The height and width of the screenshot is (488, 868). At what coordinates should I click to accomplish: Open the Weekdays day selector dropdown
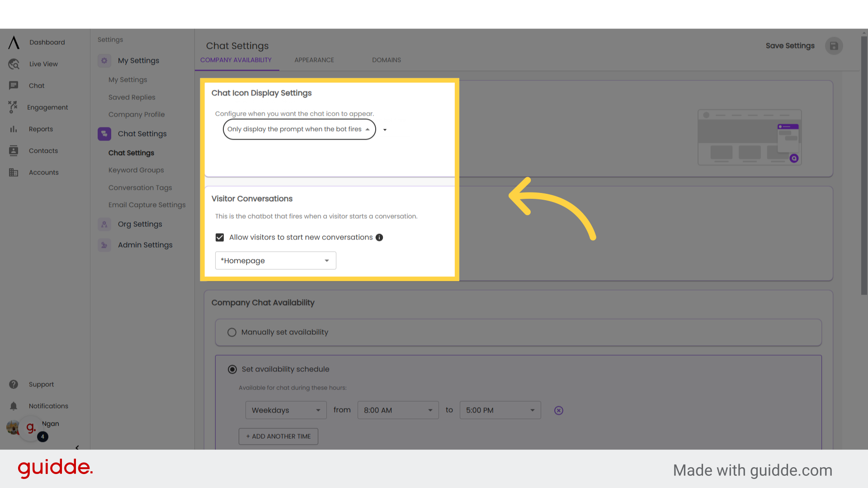[286, 410]
